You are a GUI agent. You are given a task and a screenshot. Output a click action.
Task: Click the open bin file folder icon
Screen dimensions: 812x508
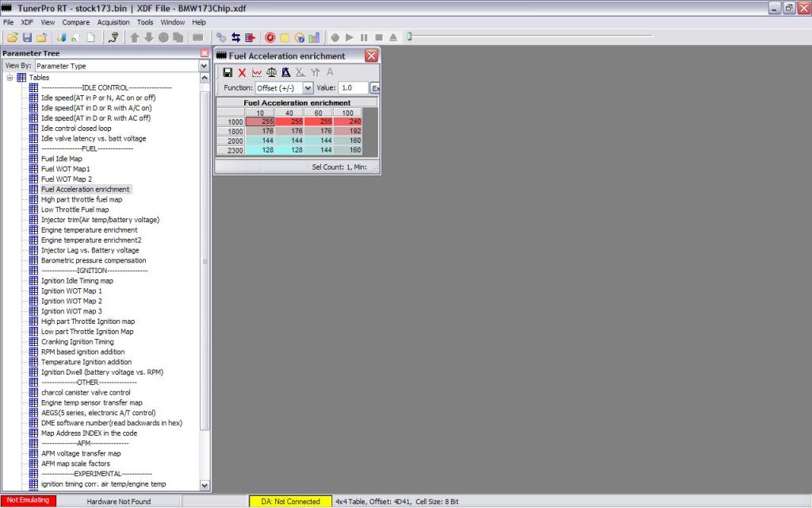click(x=12, y=37)
